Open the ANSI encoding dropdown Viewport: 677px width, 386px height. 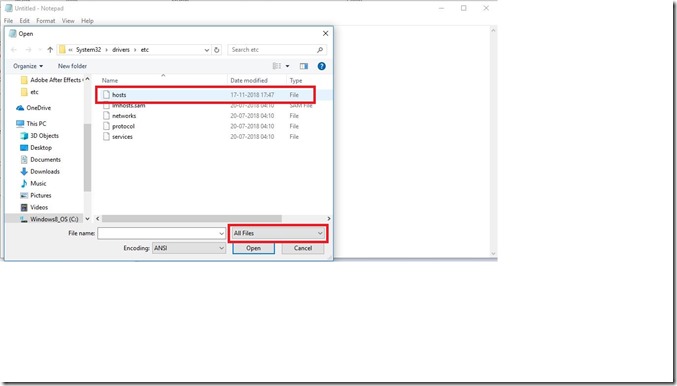coord(189,248)
